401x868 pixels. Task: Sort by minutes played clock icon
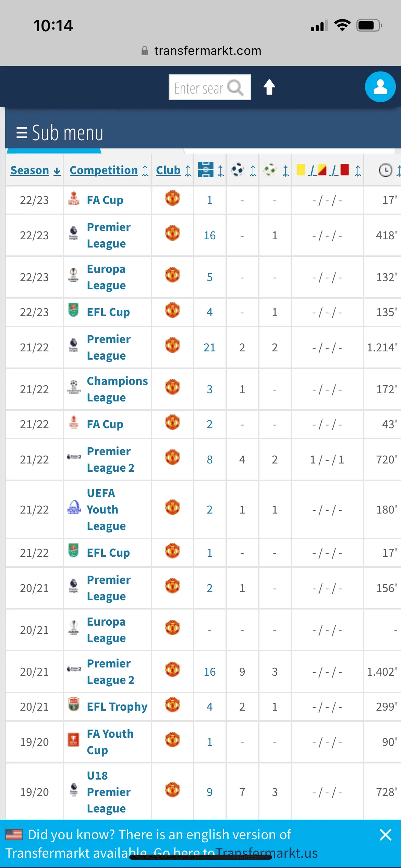click(385, 170)
